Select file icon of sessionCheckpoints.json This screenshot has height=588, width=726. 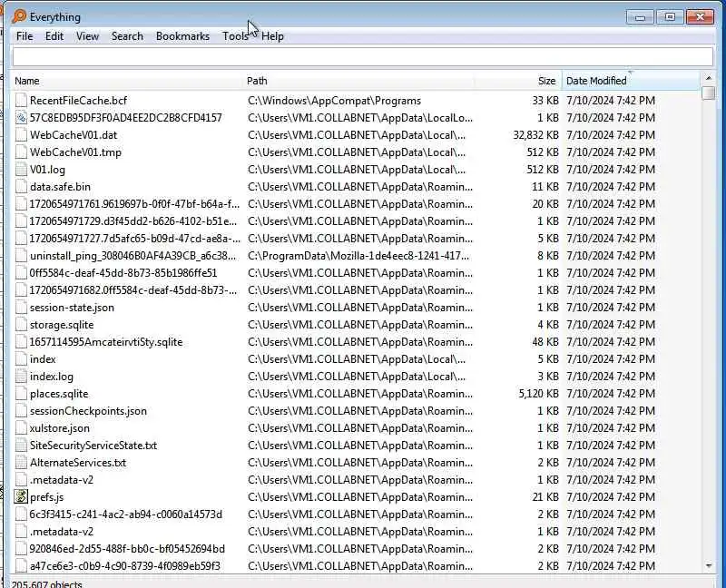tap(21, 411)
